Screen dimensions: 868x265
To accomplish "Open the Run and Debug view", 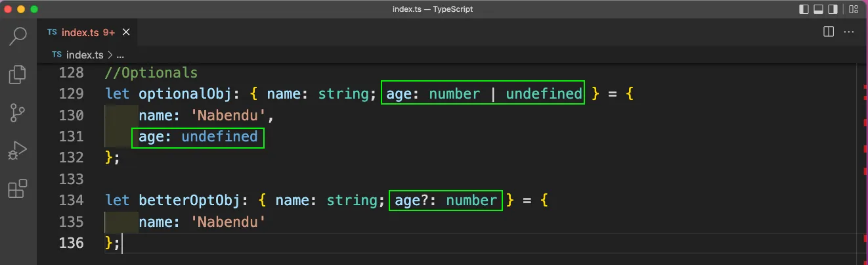I will click(x=18, y=151).
